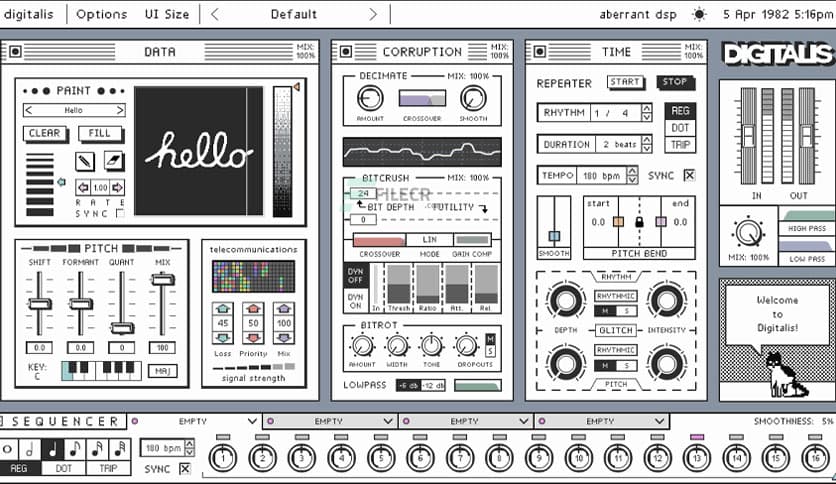Select the eraser tool in Paint

114,161
